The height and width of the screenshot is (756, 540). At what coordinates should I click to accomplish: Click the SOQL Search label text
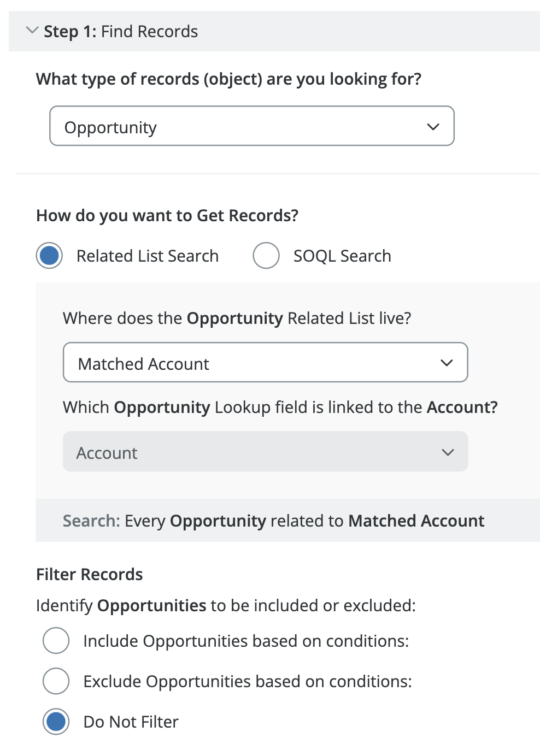tap(342, 256)
